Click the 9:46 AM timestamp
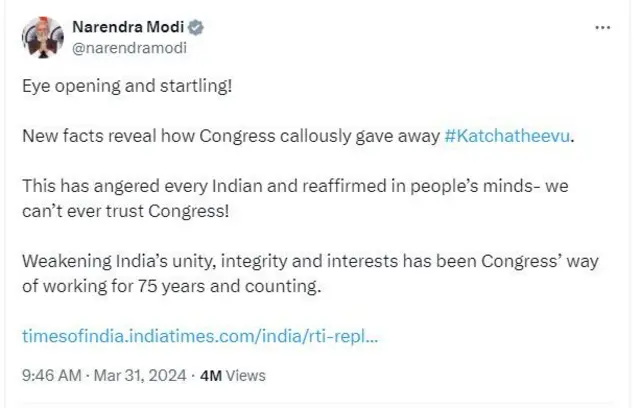The image size is (640, 408). point(49,376)
